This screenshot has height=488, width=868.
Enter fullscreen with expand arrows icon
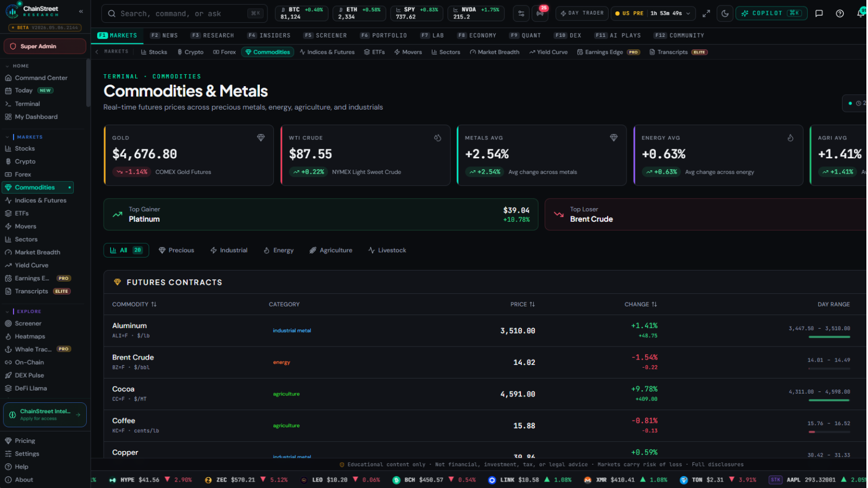pos(706,14)
